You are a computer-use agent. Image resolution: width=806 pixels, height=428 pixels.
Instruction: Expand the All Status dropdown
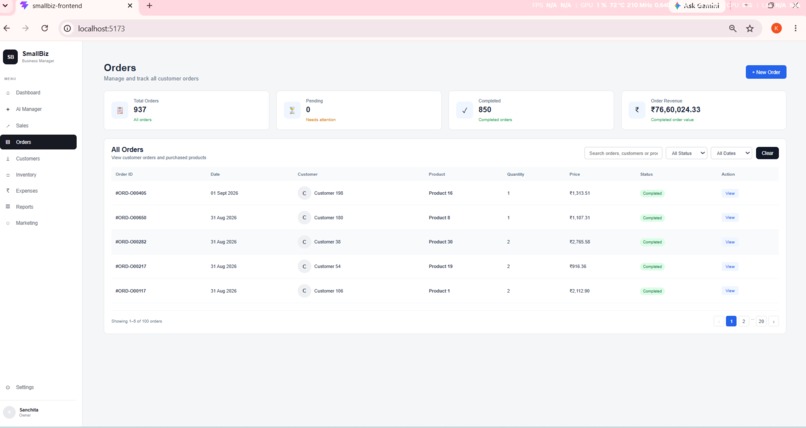click(x=686, y=153)
